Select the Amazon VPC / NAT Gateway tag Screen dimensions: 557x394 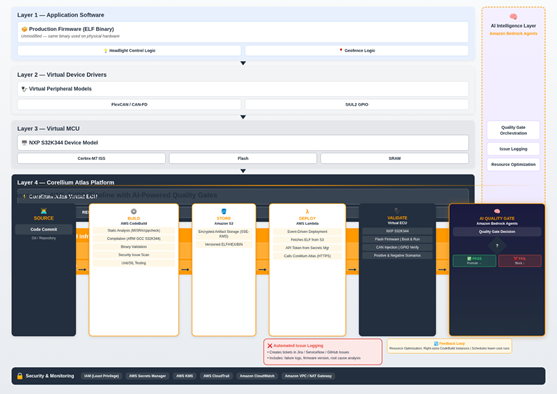[x=308, y=376]
